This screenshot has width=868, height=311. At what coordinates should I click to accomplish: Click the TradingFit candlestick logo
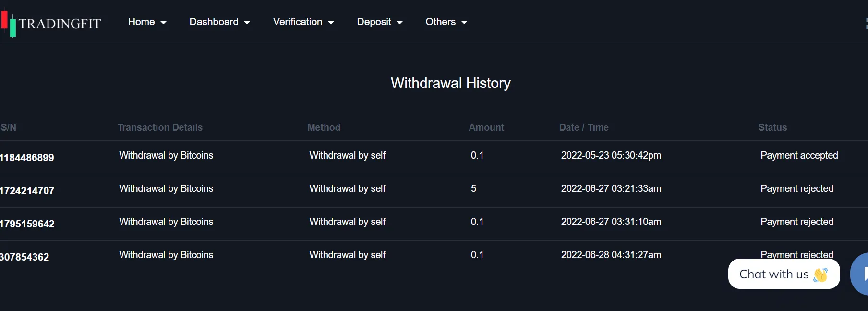point(9,24)
